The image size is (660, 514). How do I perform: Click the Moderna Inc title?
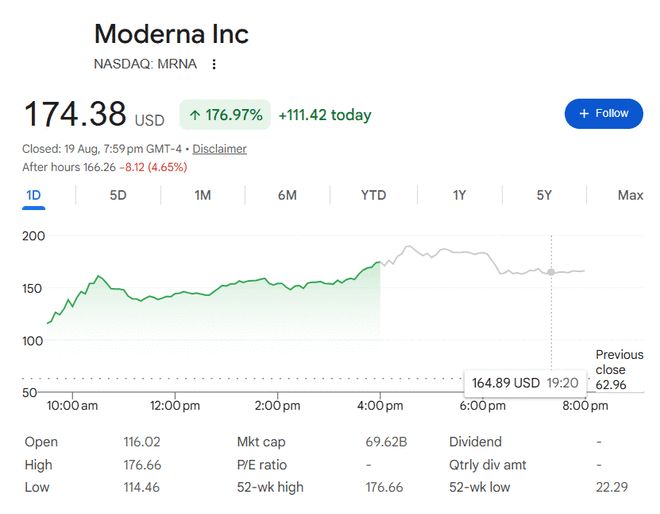point(171,34)
